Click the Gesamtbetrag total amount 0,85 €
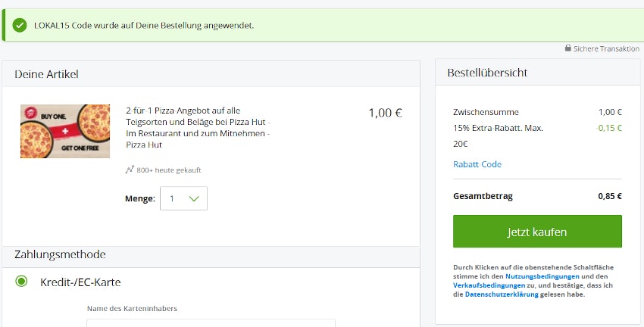 pos(609,196)
